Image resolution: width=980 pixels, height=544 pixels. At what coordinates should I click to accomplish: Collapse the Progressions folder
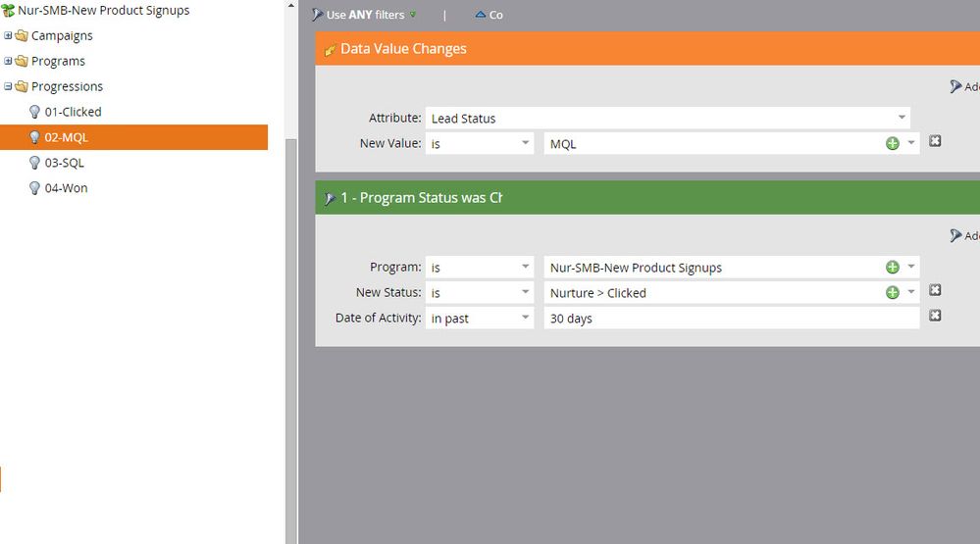coord(9,86)
